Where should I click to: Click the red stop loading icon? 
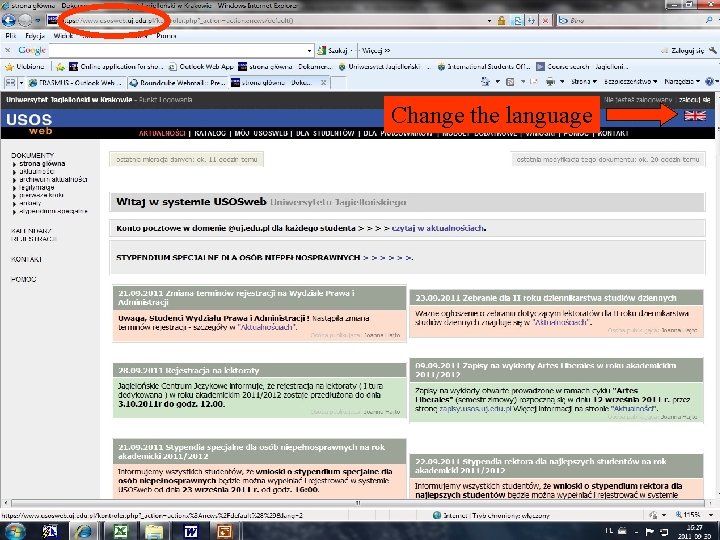(545, 21)
